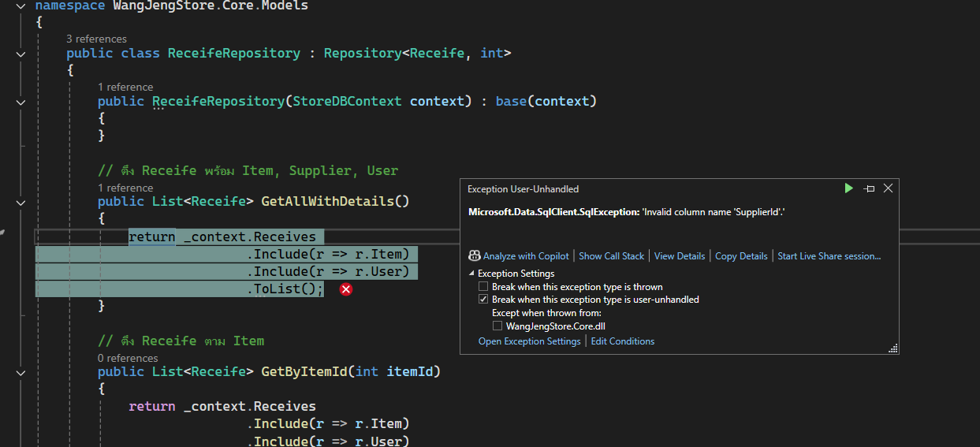
Task: Start Live Share session from popup
Action: 829,256
